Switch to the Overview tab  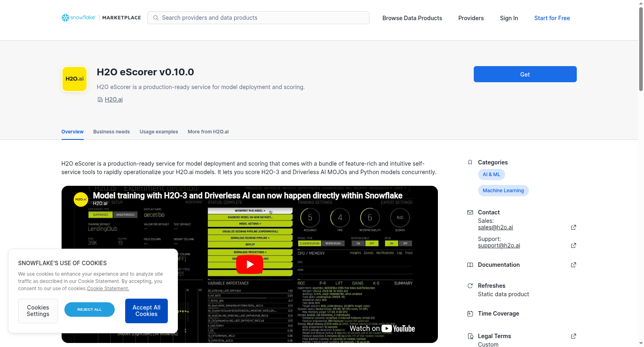click(72, 132)
